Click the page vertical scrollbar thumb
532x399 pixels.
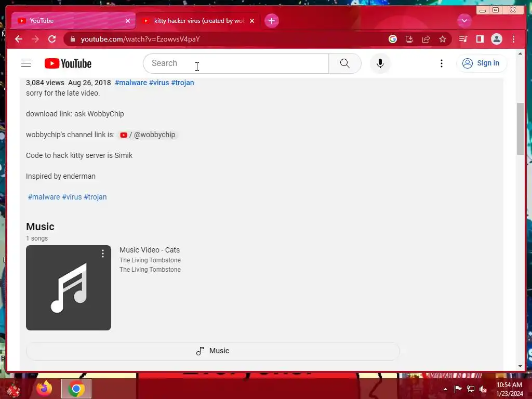point(520,129)
